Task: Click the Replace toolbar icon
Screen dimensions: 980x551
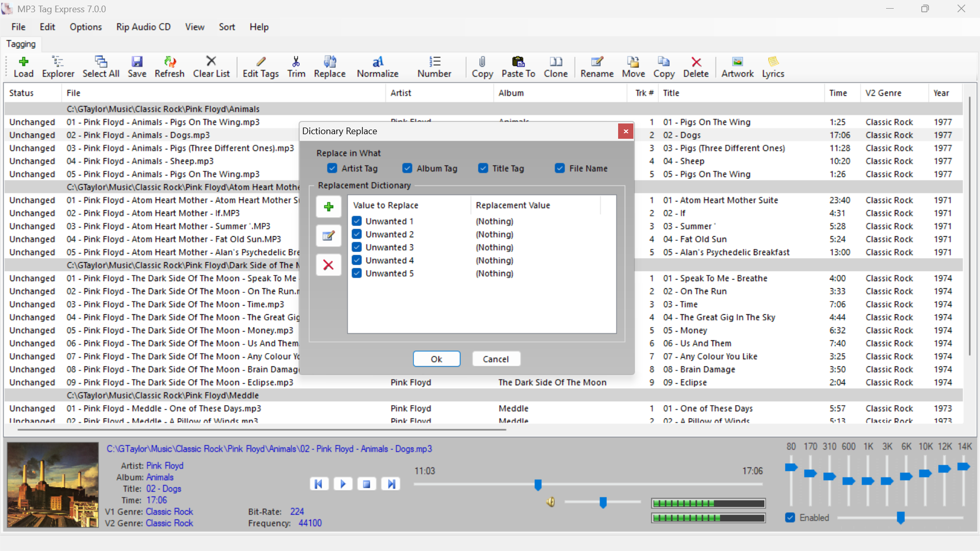Action: point(330,67)
